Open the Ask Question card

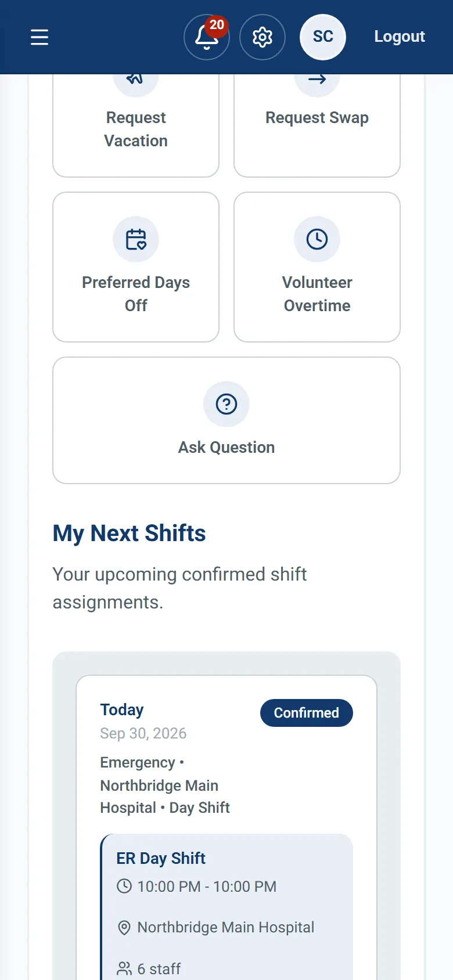click(227, 420)
